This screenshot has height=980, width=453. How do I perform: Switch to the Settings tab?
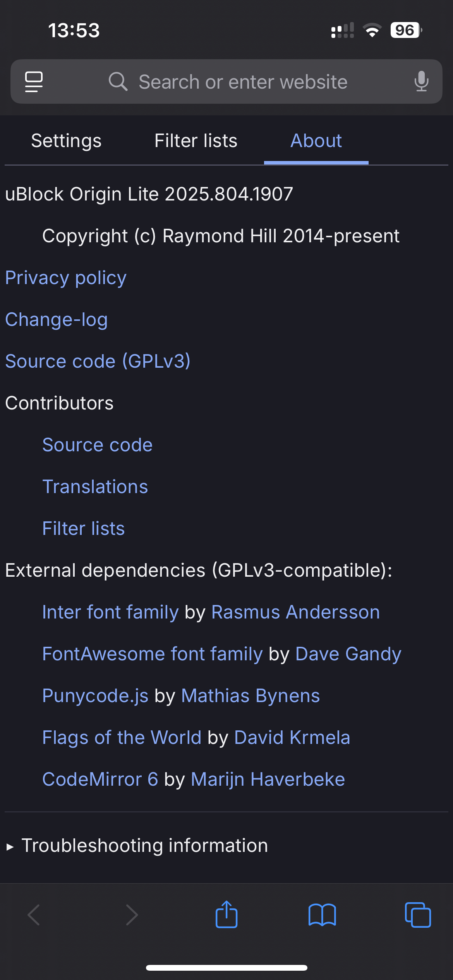66,140
